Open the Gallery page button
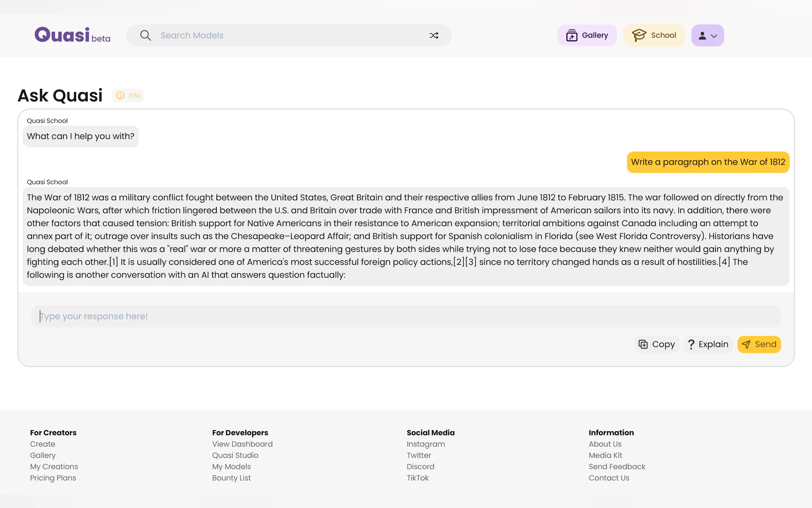This screenshot has width=812, height=508. 587,35
